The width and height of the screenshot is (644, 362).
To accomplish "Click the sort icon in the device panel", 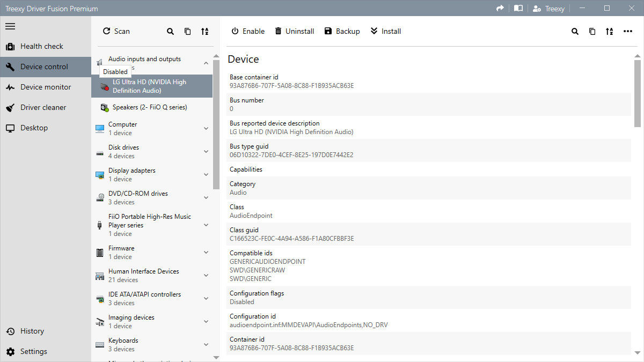I will (204, 31).
